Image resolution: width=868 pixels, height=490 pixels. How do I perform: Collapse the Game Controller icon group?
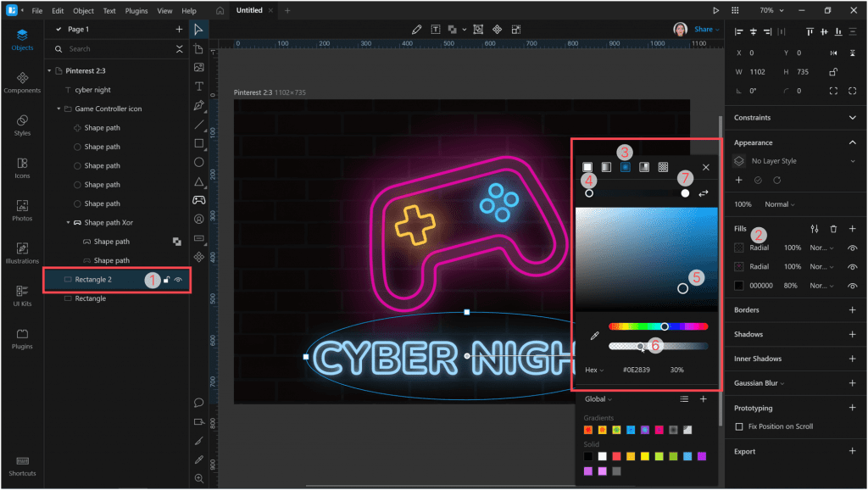click(x=58, y=109)
